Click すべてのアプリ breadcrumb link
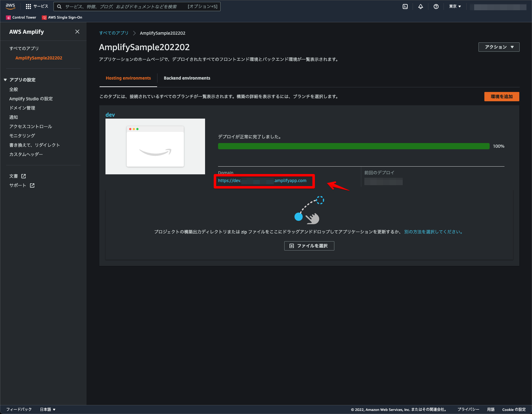The image size is (532, 414). (114, 33)
